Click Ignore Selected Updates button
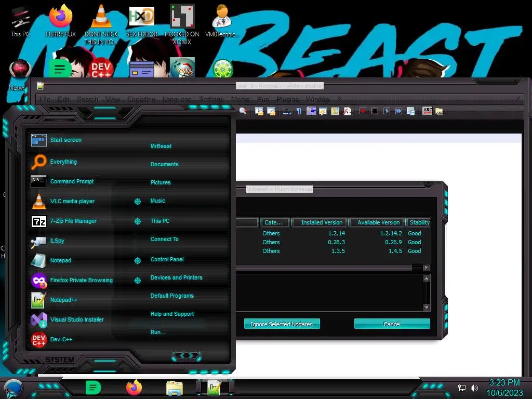 point(282,324)
